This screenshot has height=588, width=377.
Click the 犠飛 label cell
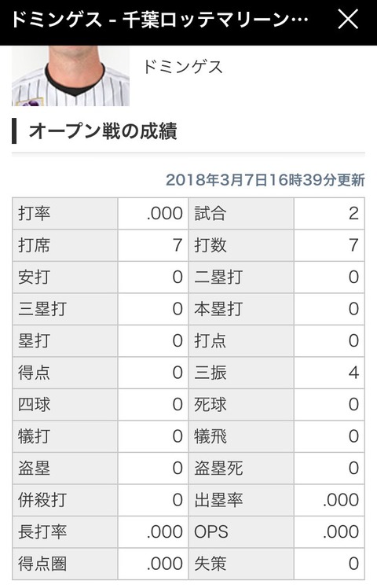[x=241, y=437]
